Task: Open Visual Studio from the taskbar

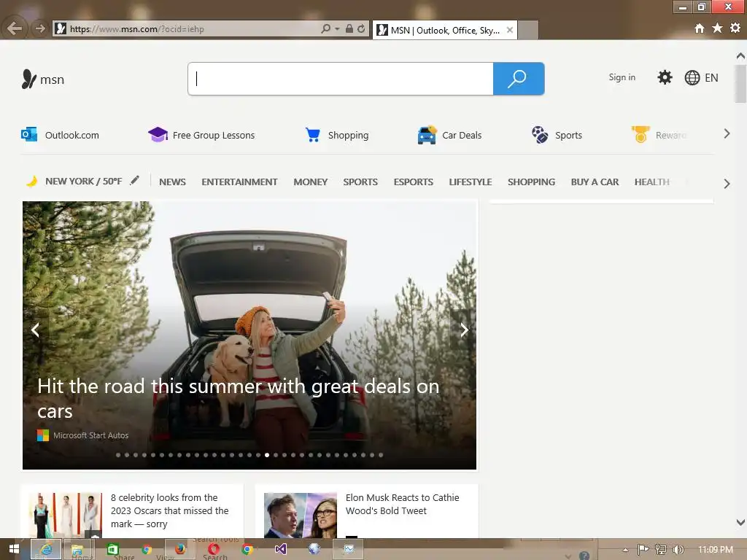Action: (281, 549)
